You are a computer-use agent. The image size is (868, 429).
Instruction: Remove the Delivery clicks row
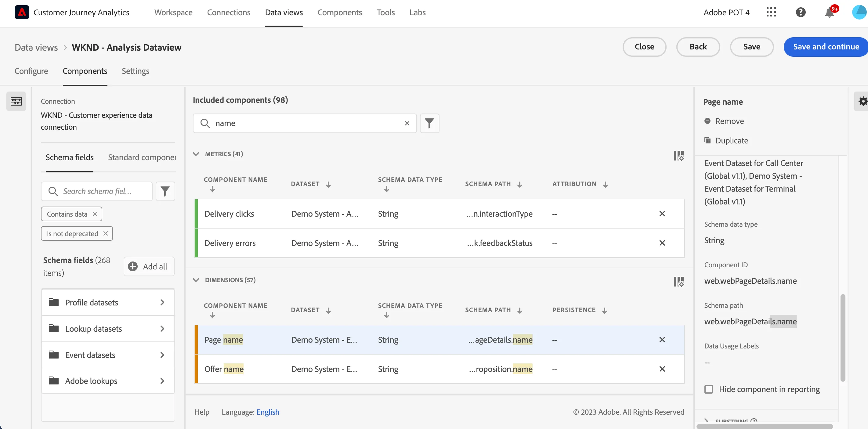pos(662,214)
